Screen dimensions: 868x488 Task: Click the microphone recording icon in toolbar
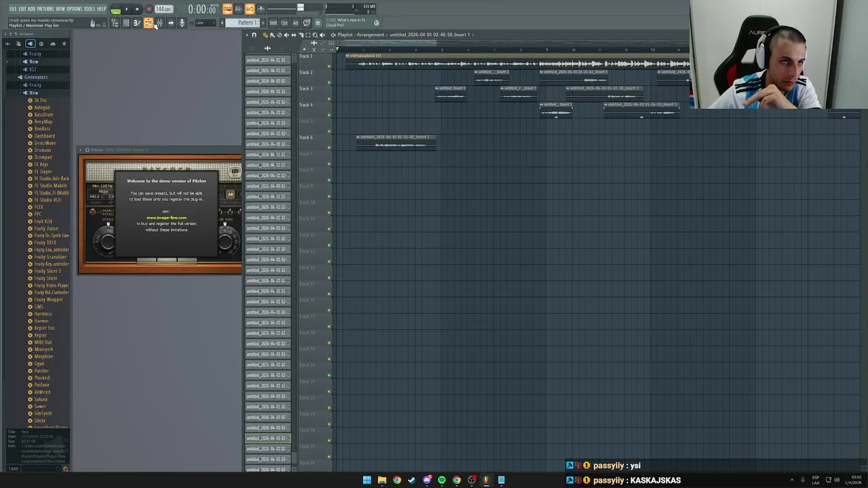coord(182,23)
